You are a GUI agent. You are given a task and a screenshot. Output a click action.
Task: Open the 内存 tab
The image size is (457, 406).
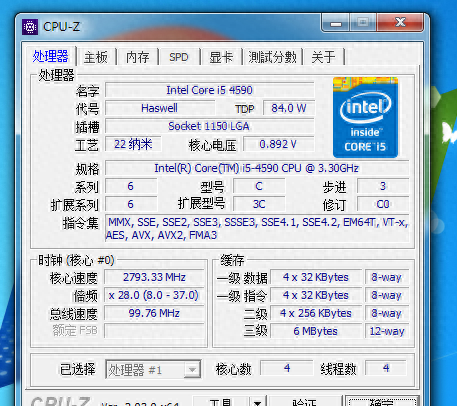[x=137, y=57]
